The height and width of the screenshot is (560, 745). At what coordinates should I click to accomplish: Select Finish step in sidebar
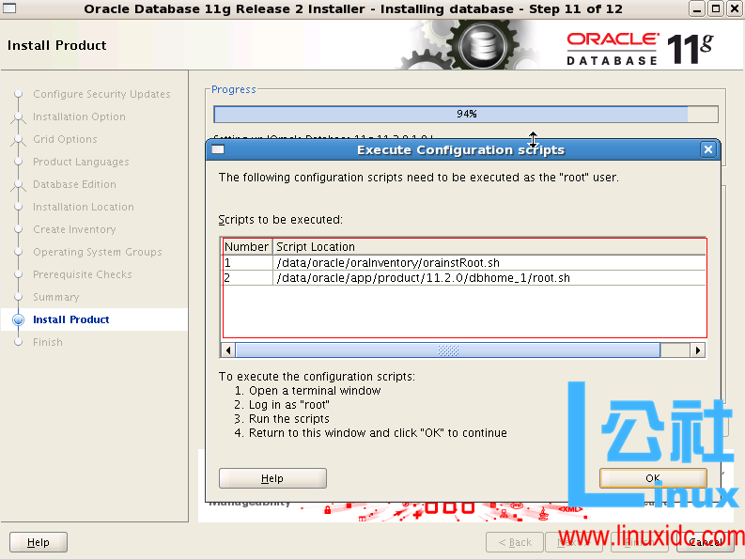pos(48,342)
